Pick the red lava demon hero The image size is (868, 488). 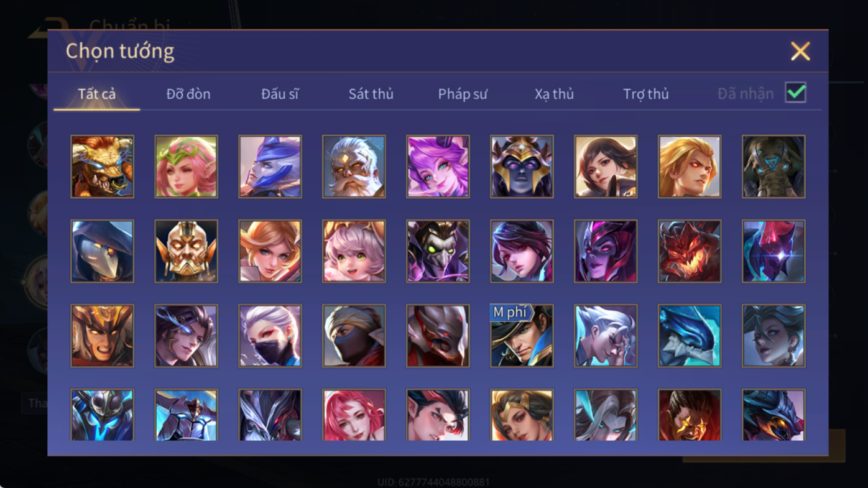click(690, 251)
